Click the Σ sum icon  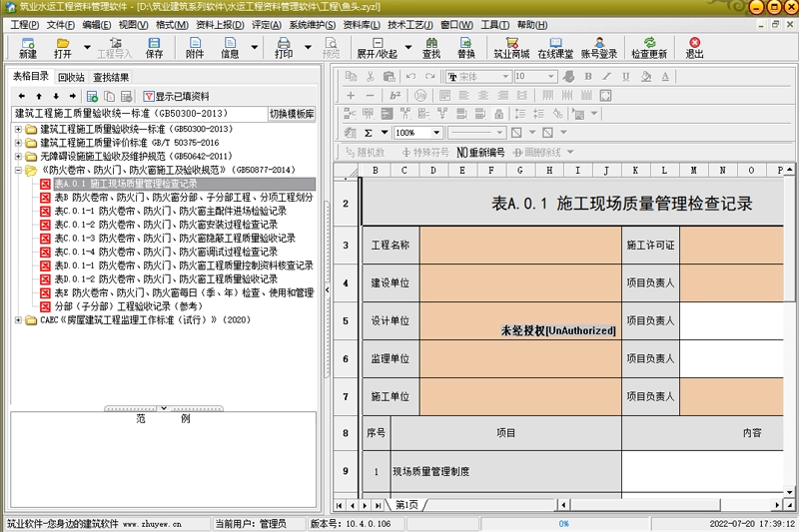368,133
